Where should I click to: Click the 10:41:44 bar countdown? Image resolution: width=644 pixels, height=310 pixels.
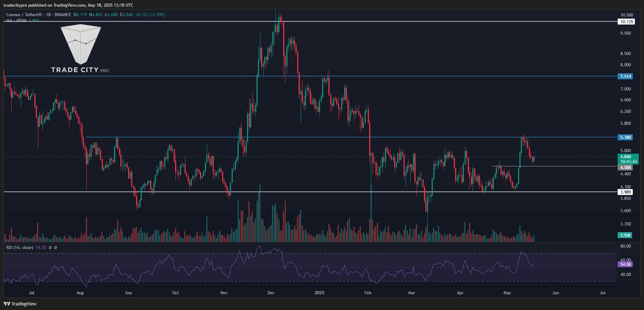coord(628,162)
